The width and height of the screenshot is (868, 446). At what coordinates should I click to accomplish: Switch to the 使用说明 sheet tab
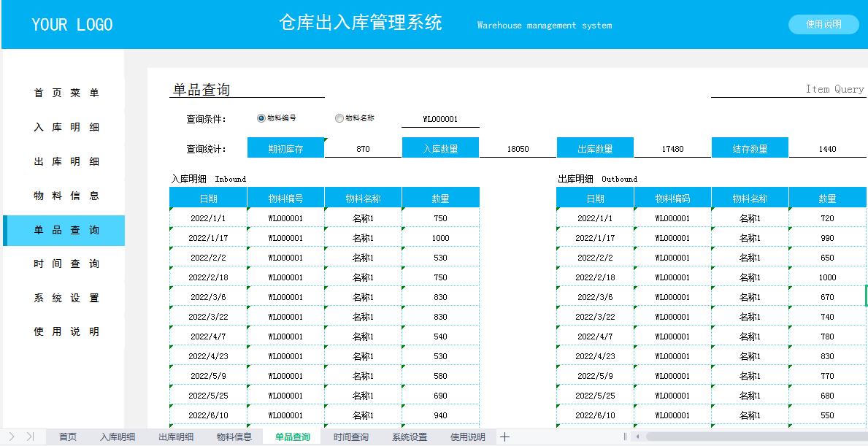[x=468, y=437]
